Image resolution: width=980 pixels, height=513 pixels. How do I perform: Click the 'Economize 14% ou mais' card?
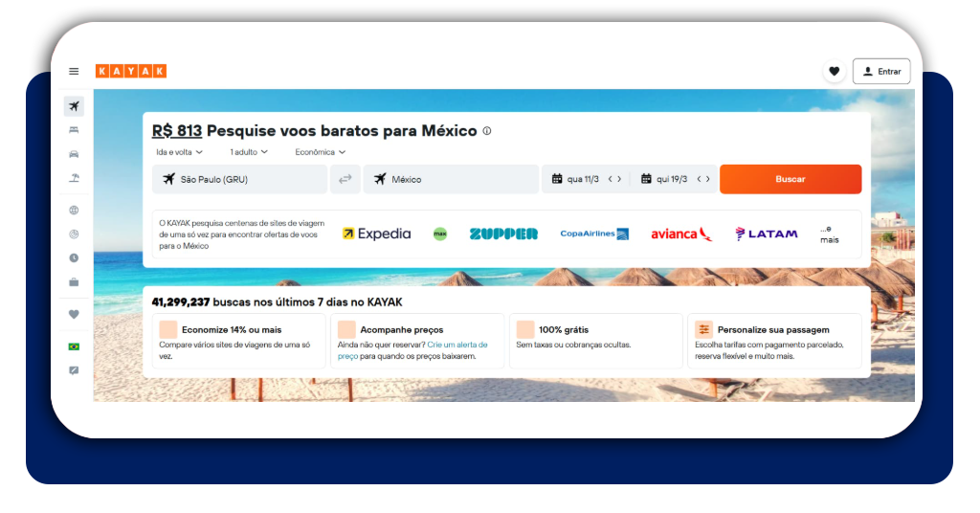[238, 341]
